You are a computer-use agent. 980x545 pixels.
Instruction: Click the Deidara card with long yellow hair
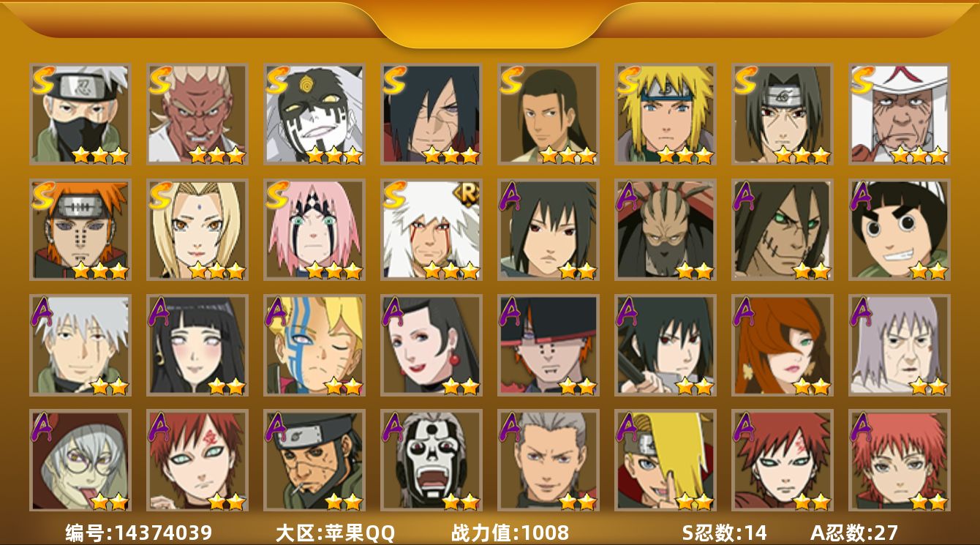(x=665, y=460)
